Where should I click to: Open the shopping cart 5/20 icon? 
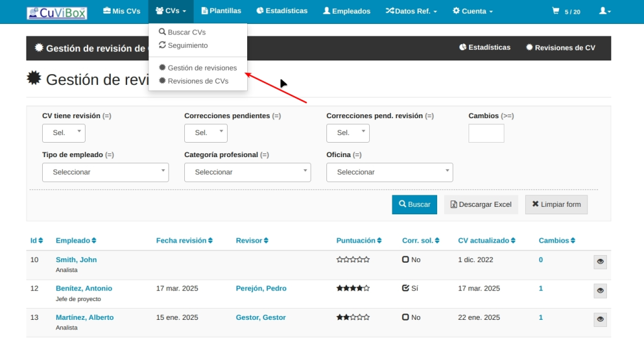[565, 11]
